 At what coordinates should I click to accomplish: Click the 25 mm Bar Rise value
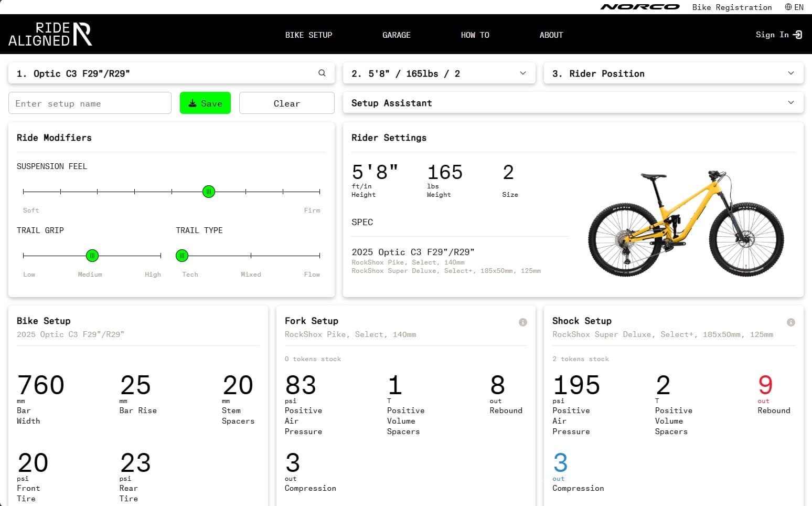135,385
